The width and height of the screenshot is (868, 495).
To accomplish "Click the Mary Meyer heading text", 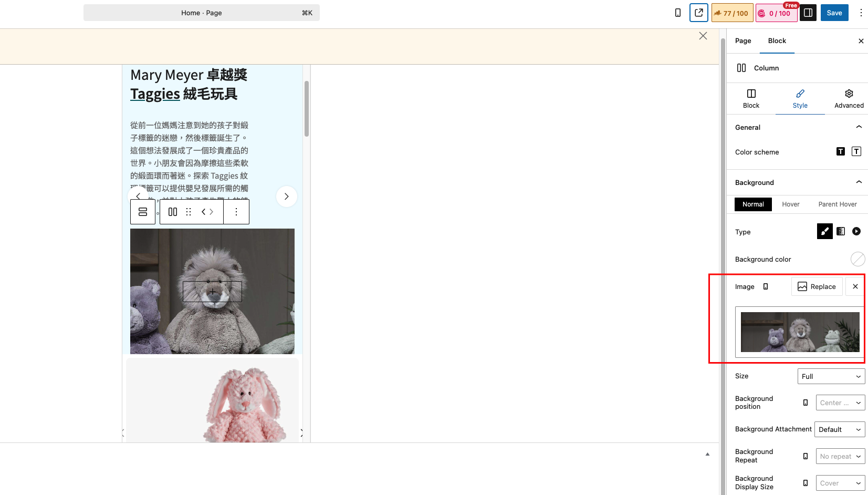I will [x=167, y=75].
